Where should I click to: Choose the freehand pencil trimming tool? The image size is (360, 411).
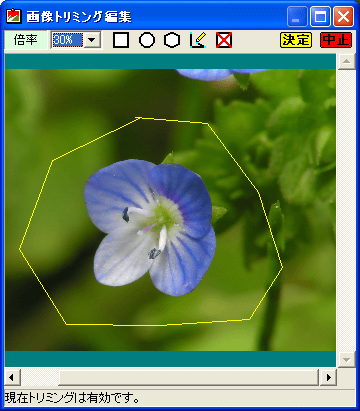[198, 40]
